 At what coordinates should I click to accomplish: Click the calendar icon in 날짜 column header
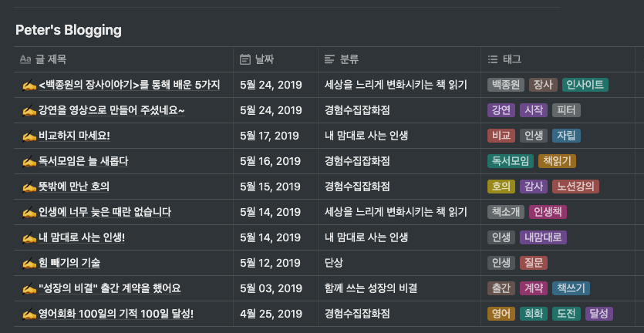point(244,59)
